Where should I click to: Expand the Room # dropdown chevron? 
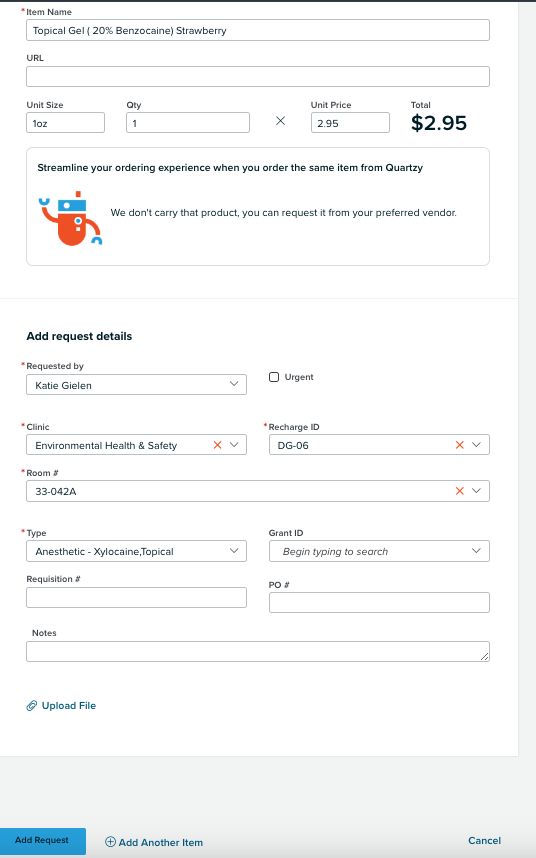coord(476,491)
